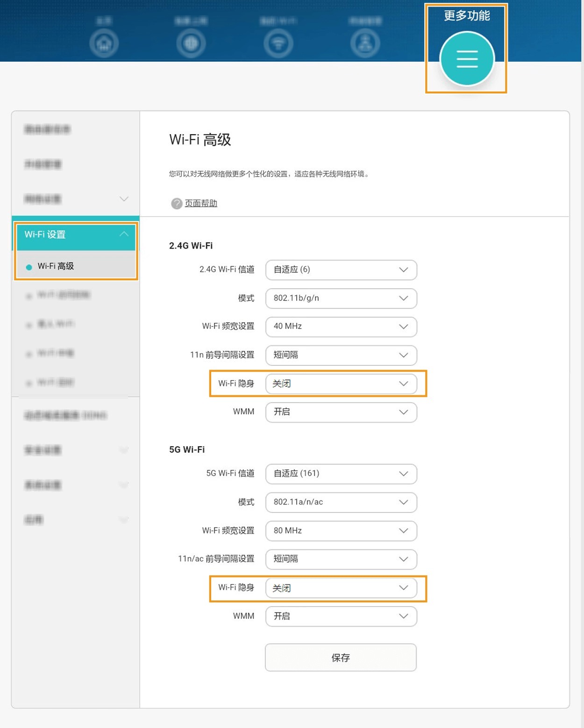
Task: Click the device management icon in top bar
Action: pyautogui.click(x=366, y=42)
